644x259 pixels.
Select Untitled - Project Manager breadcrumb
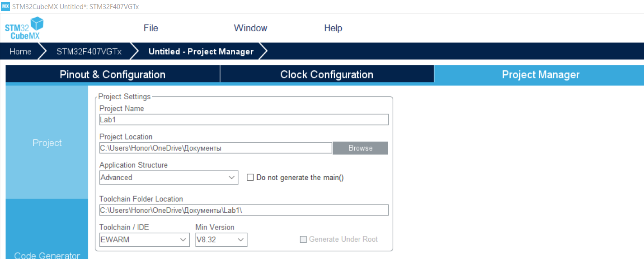(201, 52)
